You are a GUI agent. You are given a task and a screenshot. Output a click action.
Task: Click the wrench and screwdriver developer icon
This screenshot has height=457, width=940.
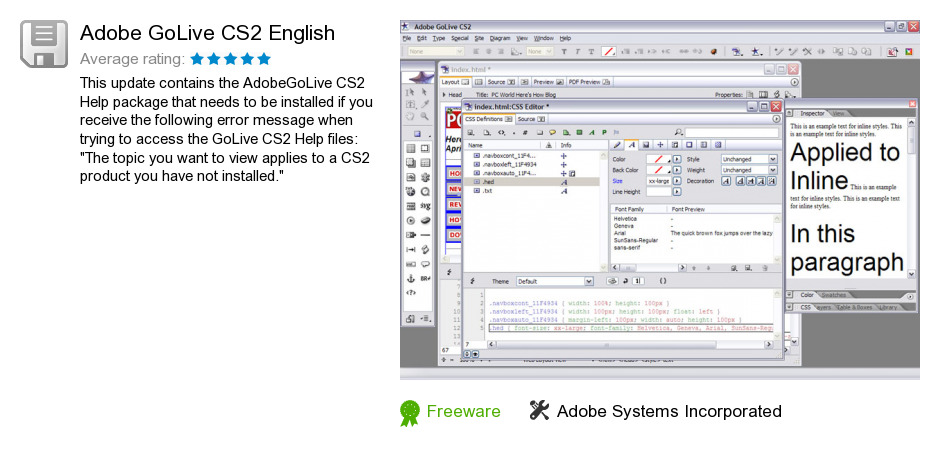click(x=539, y=411)
